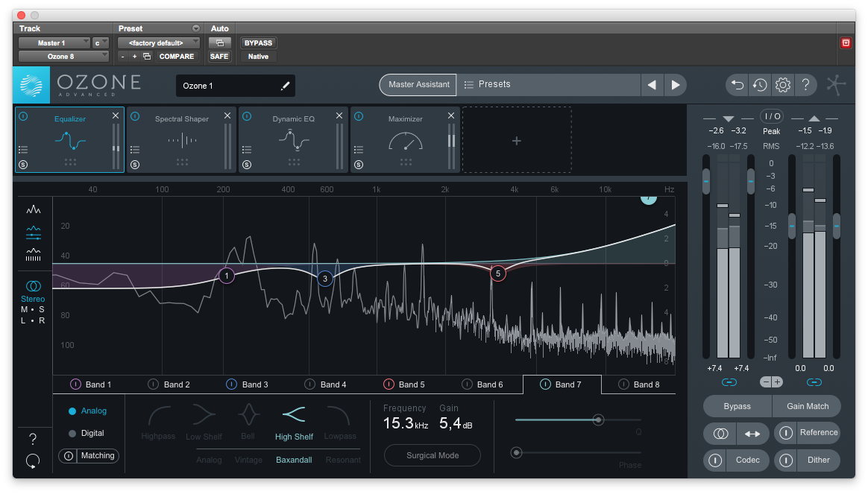
Task: Solo the Spectral Shaper module
Action: click(135, 165)
